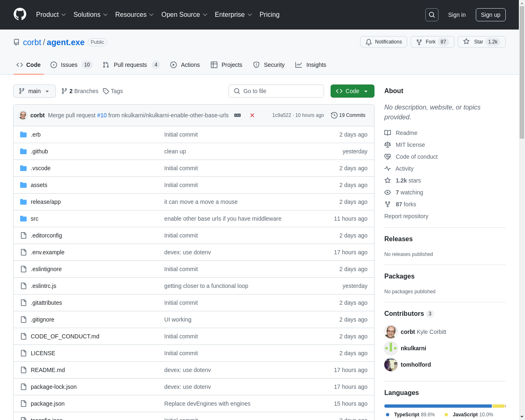The height and width of the screenshot is (420, 525).
Task: Click the Go to file search field
Action: [x=276, y=91]
